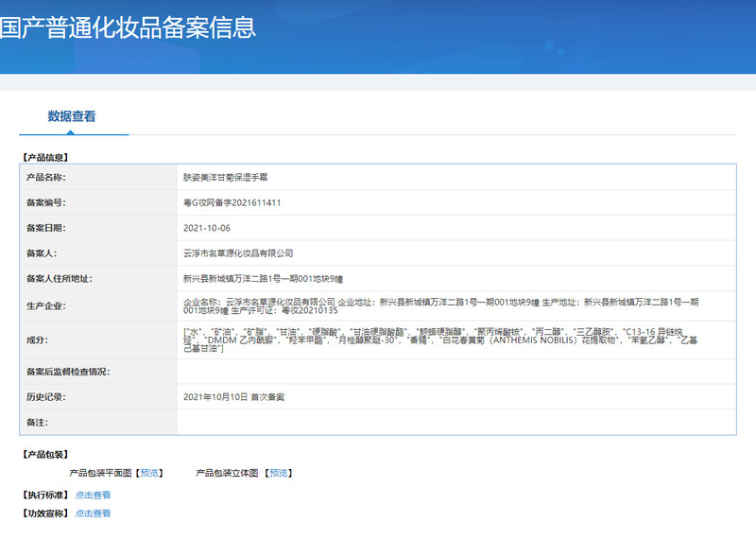Screen dimensions: 756x540
Task: Click the 备注 label cell
Action: pyautogui.click(x=98, y=422)
